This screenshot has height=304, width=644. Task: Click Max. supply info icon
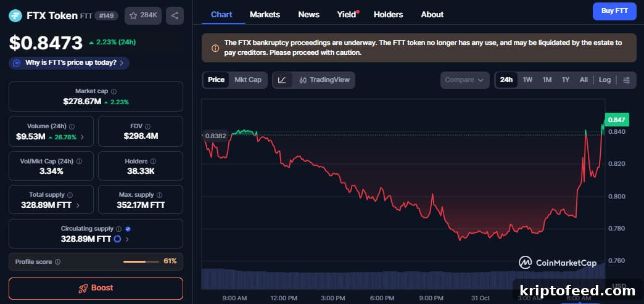(159, 195)
